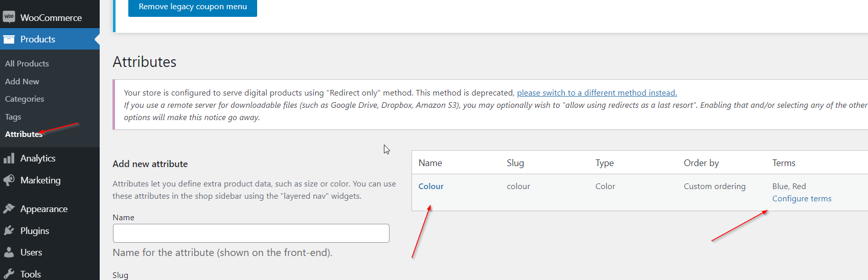Image resolution: width=868 pixels, height=280 pixels.
Task: Open product Tags page
Action: pyautogui.click(x=13, y=116)
